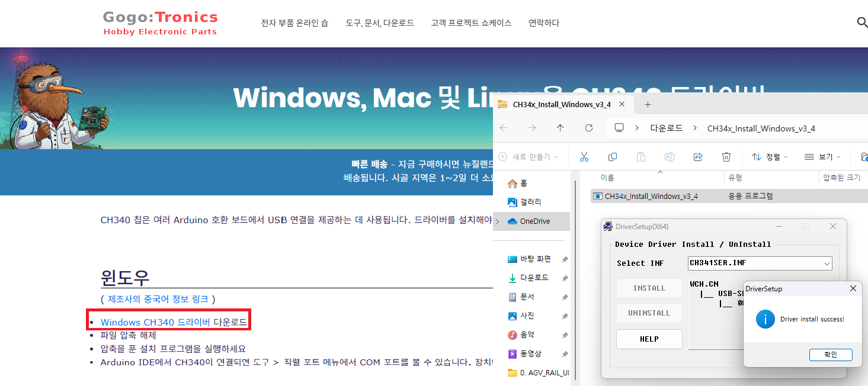Click the Delete trash can icon
Image resolution: width=868 pixels, height=386 pixels.
coord(726,157)
